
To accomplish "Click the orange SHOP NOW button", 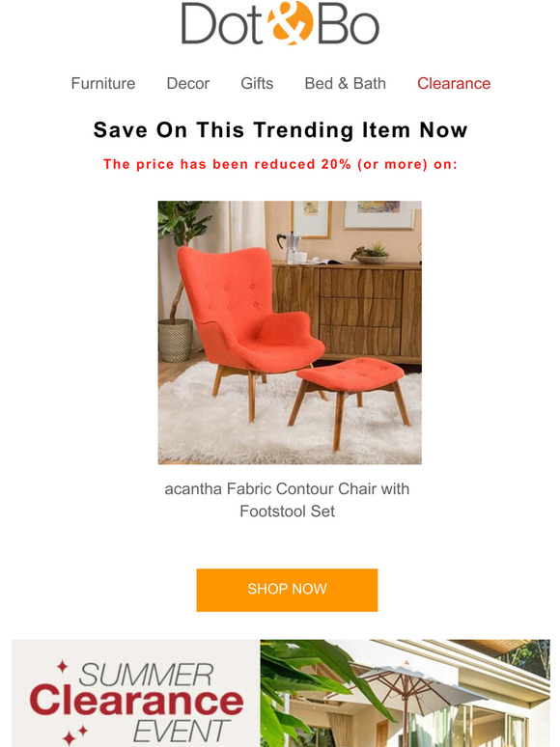I will point(287,590).
